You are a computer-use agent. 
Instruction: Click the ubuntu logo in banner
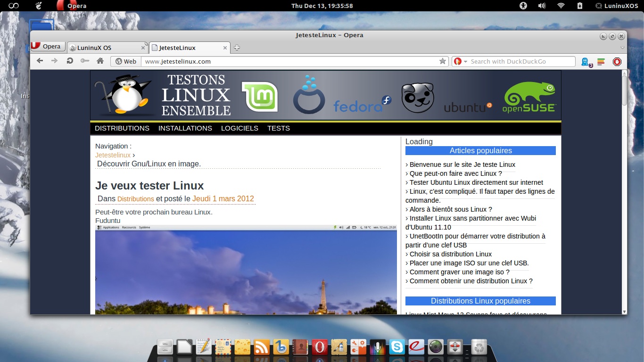468,107
